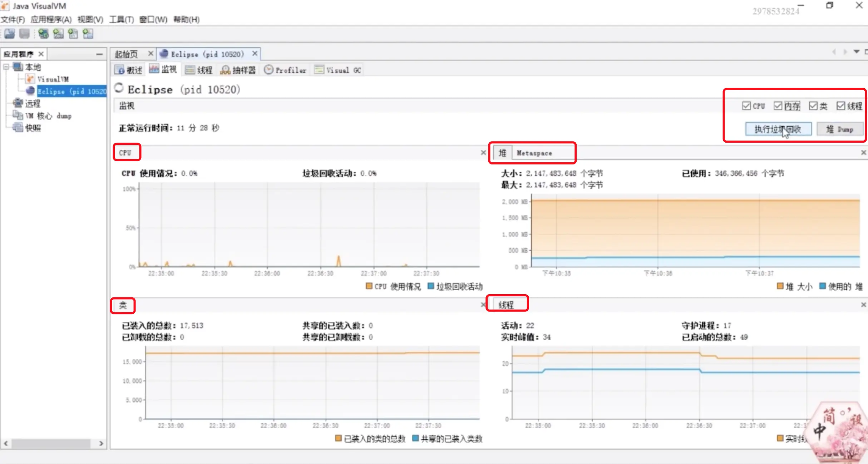Select the VisualVM node in applications tree
Image resolution: width=868 pixels, height=464 pixels.
53,79
